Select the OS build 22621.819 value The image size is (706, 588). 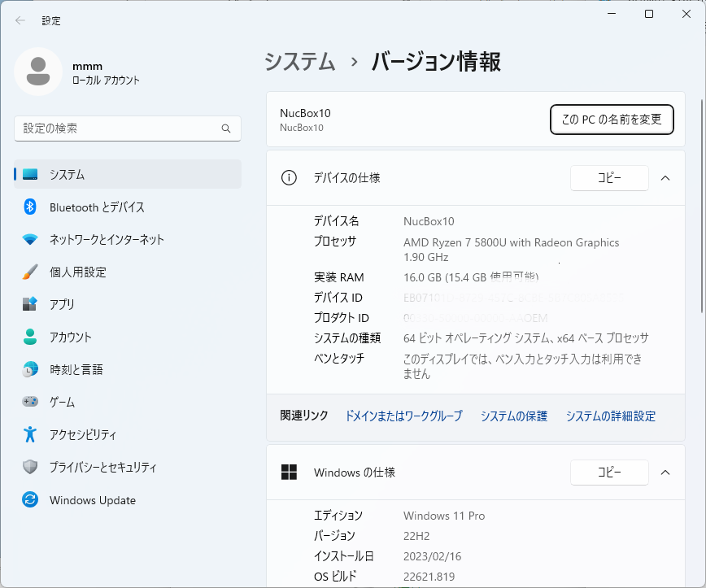pyautogui.click(x=429, y=577)
